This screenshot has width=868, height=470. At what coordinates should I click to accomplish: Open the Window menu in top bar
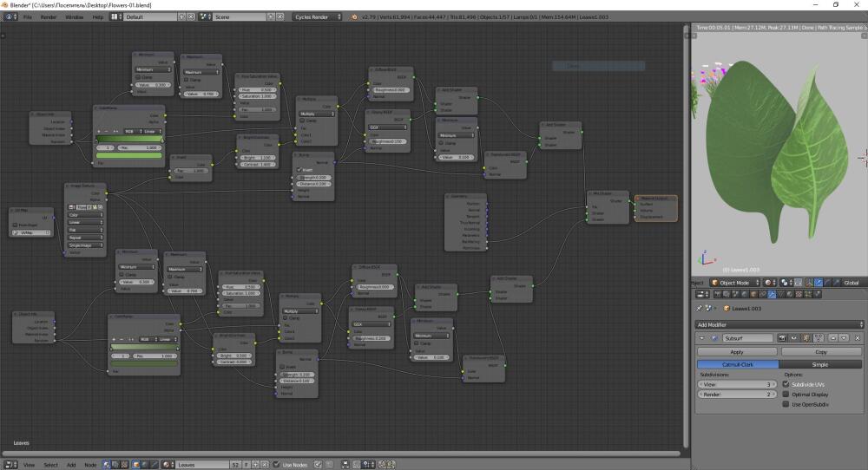pos(74,17)
